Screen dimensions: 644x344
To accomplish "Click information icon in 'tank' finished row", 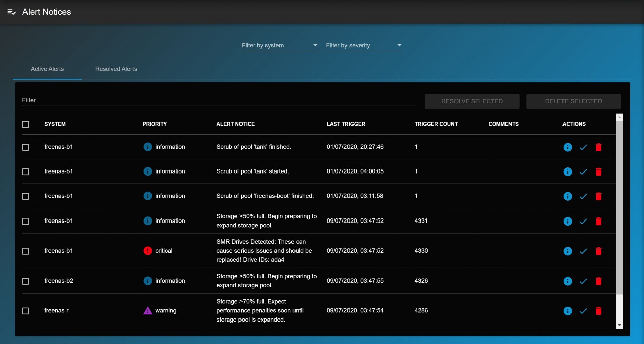I will coord(148,147).
